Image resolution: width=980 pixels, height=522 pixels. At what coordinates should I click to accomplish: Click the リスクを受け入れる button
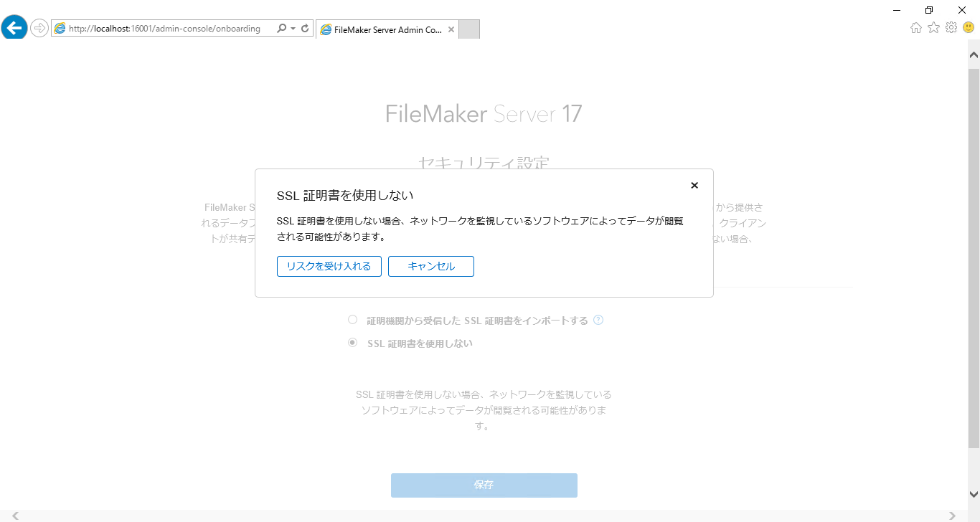coord(329,266)
